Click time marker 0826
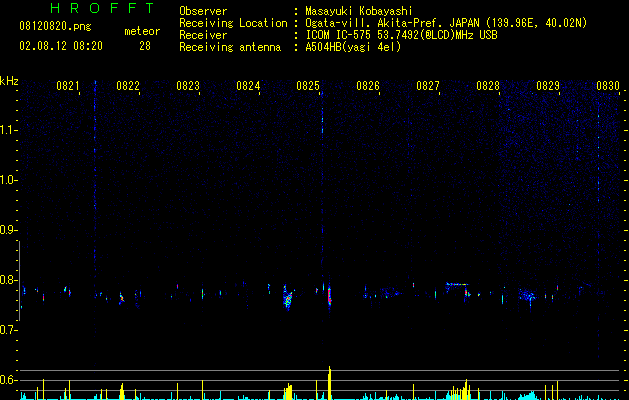This screenshot has width=629, height=400. click(368, 86)
